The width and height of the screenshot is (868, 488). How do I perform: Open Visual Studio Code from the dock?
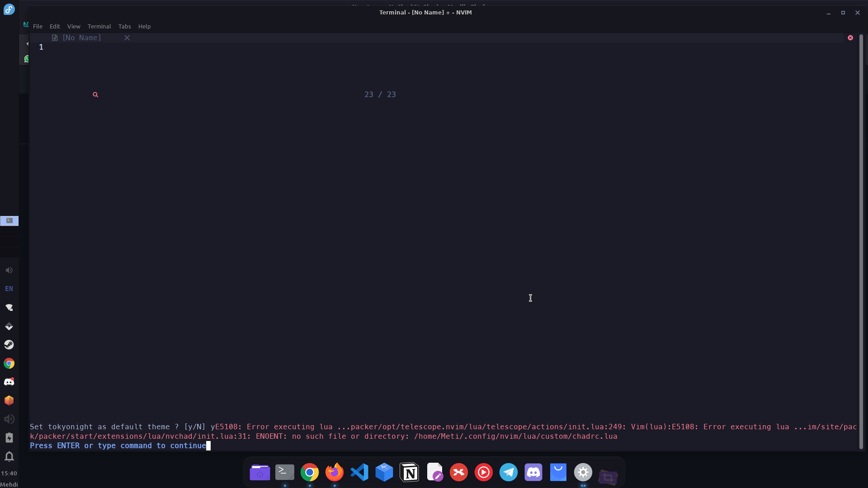[359, 472]
